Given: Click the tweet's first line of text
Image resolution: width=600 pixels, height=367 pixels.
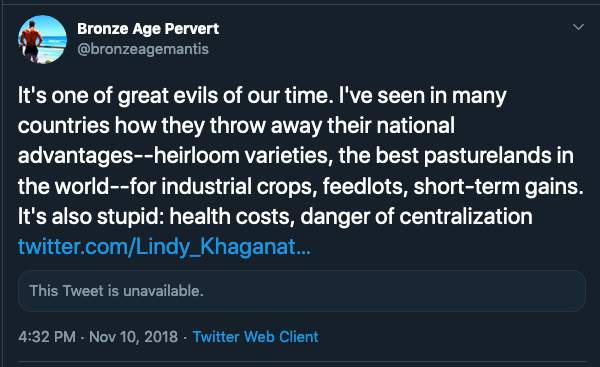Looking at the screenshot, I should (x=262, y=96).
